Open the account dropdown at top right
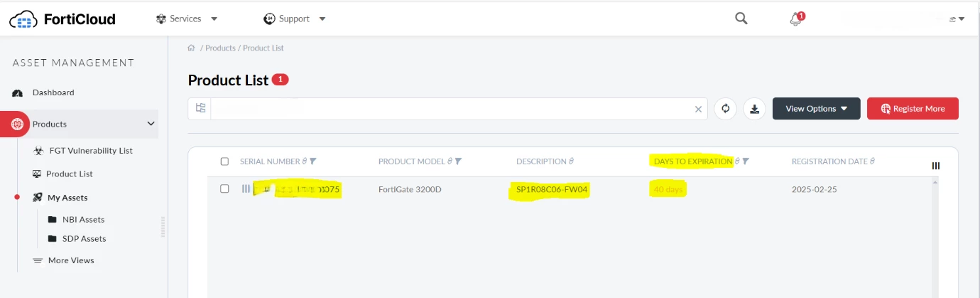This screenshot has height=298, width=980. pyautogui.click(x=956, y=19)
